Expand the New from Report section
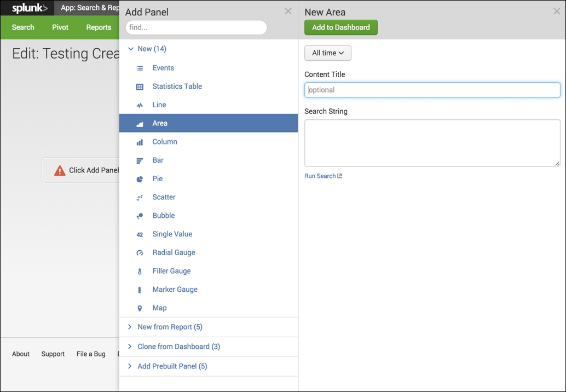 pyautogui.click(x=170, y=327)
